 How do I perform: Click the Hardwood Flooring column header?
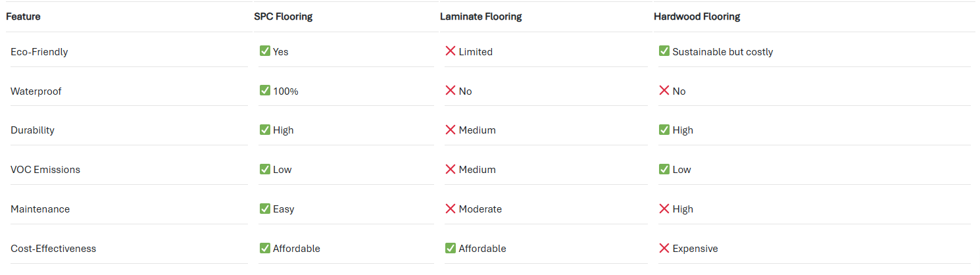click(697, 16)
